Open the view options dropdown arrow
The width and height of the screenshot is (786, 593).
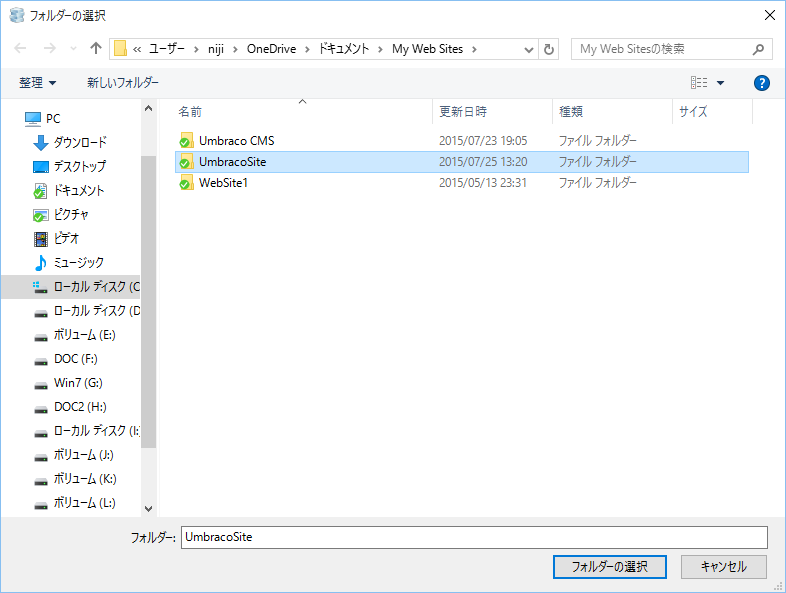[x=720, y=83]
